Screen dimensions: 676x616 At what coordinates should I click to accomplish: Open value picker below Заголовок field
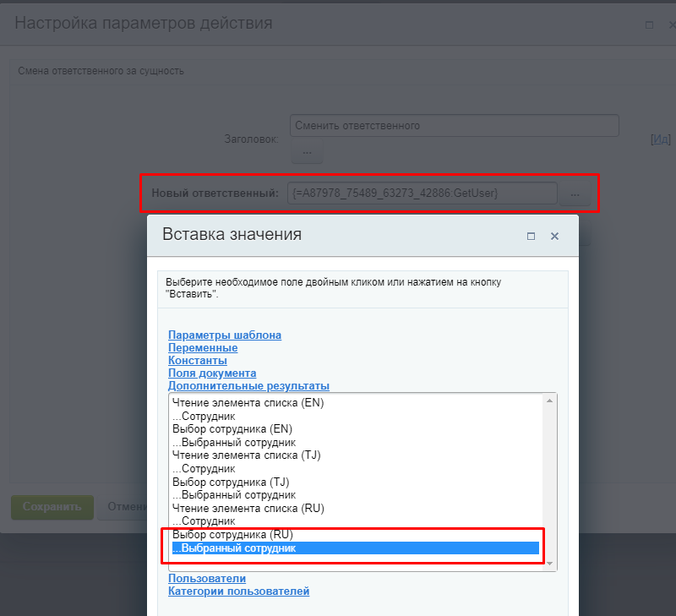pyautogui.click(x=307, y=152)
